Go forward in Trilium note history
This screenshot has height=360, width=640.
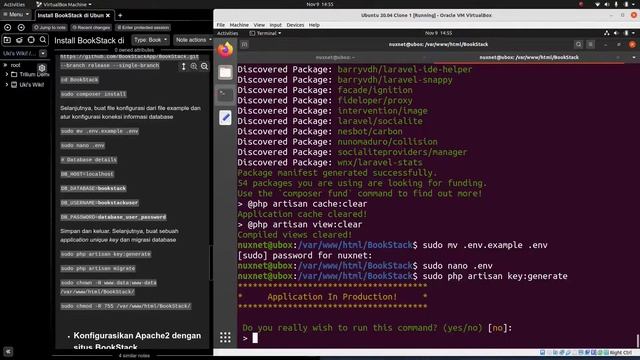point(21,27)
